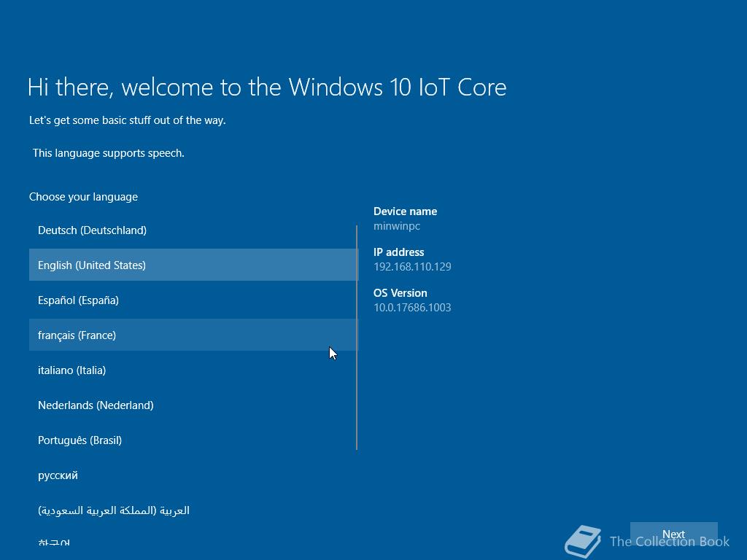Click the Next button
Image resolution: width=747 pixels, height=560 pixels.
tap(673, 534)
